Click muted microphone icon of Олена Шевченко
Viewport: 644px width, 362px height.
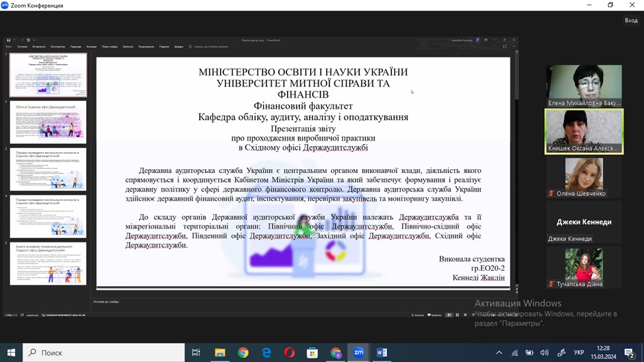(551, 194)
